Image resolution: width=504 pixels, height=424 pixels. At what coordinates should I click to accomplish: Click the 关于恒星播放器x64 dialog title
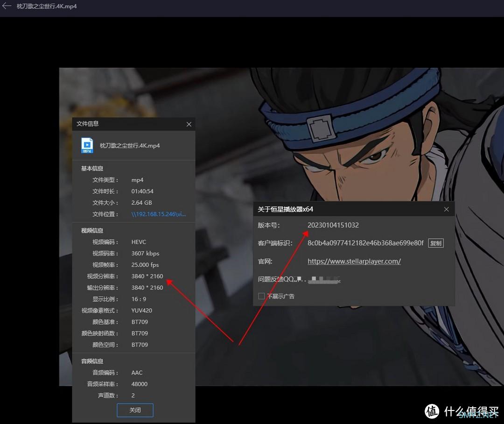(286, 209)
